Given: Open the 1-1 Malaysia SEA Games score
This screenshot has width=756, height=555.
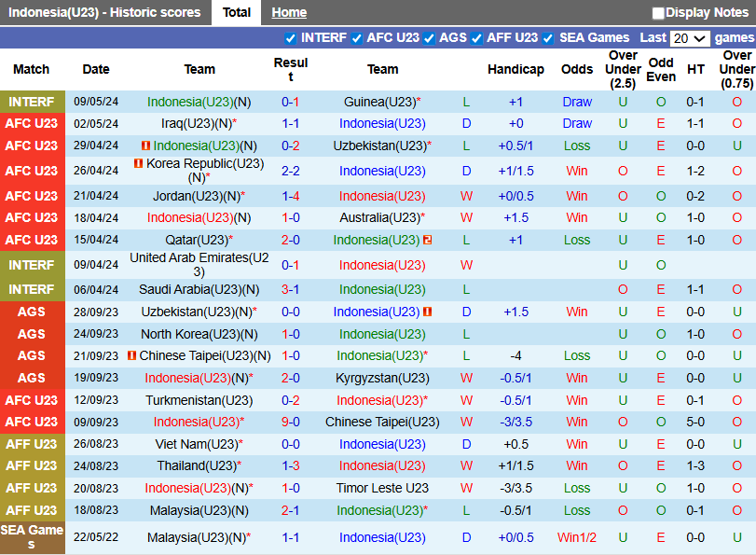Looking at the screenshot, I should pos(290,537).
